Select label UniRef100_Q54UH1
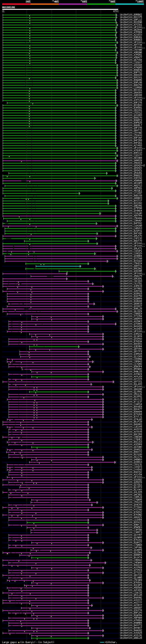The image size is (146, 644). tap(131, 173)
